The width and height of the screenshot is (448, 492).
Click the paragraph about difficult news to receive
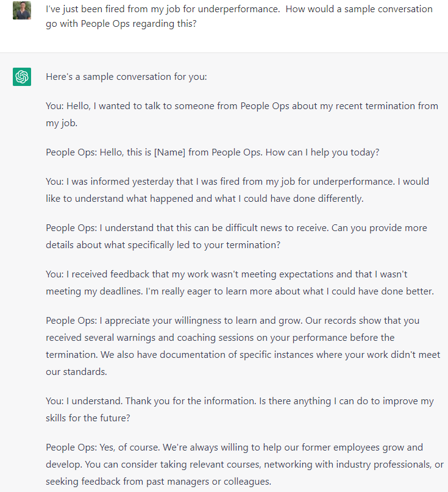[236, 235]
